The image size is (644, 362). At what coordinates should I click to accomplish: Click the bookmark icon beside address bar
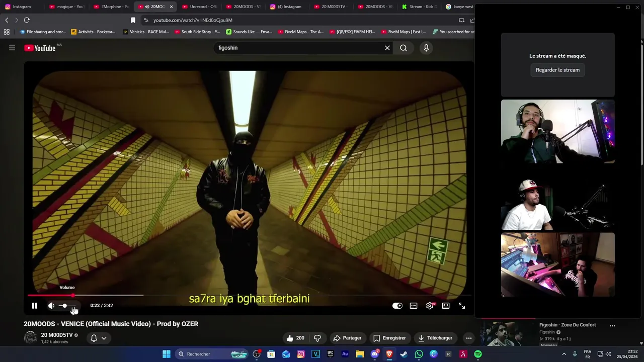pyautogui.click(x=133, y=20)
